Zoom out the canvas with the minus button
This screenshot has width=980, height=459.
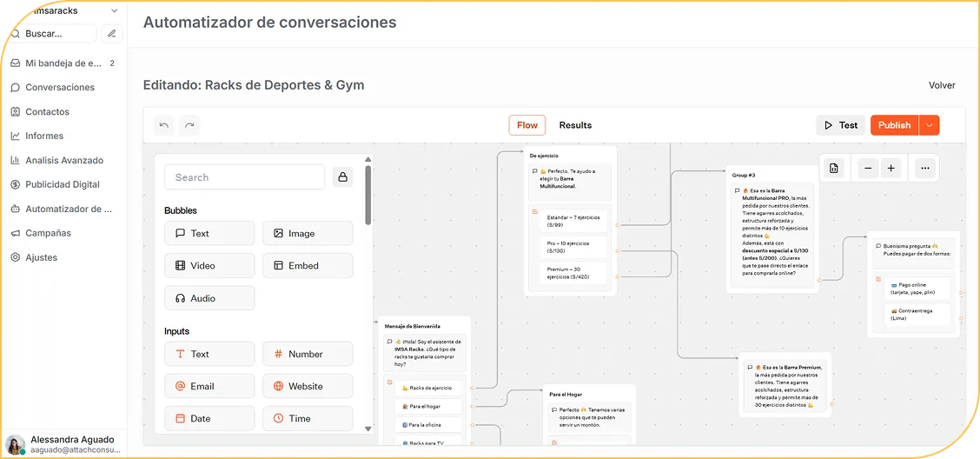tap(868, 169)
